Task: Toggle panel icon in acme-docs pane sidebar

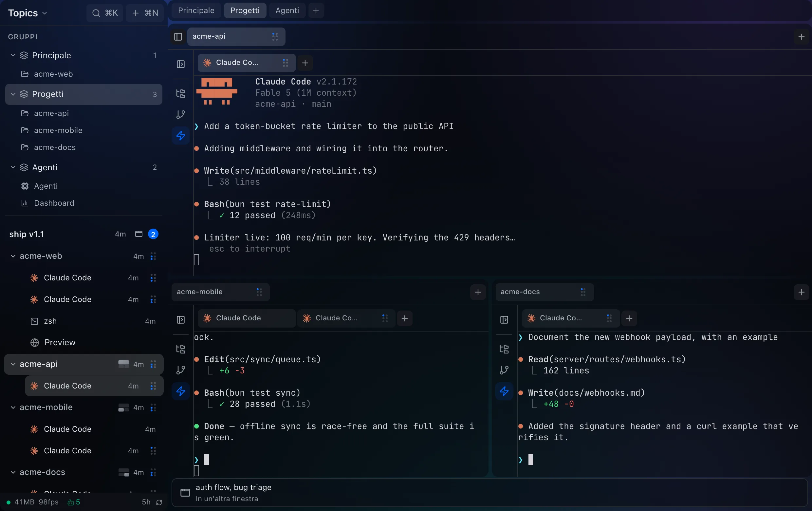Action: pyautogui.click(x=504, y=320)
